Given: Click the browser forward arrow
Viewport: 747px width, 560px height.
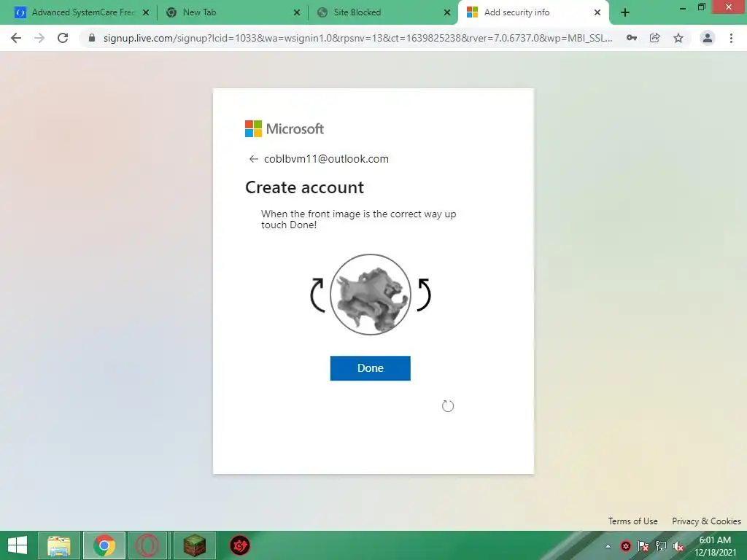Looking at the screenshot, I should [x=39, y=38].
